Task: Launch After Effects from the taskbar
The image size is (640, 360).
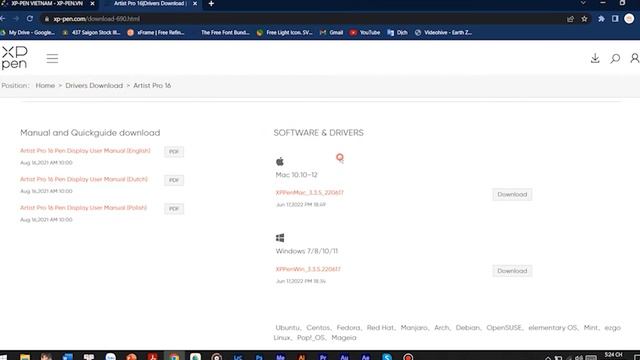Action: [365, 357]
